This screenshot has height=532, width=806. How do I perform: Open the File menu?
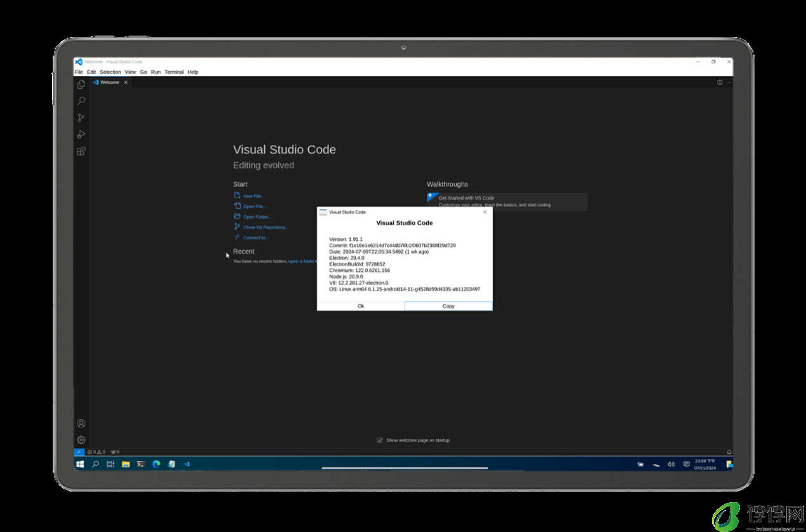click(79, 72)
